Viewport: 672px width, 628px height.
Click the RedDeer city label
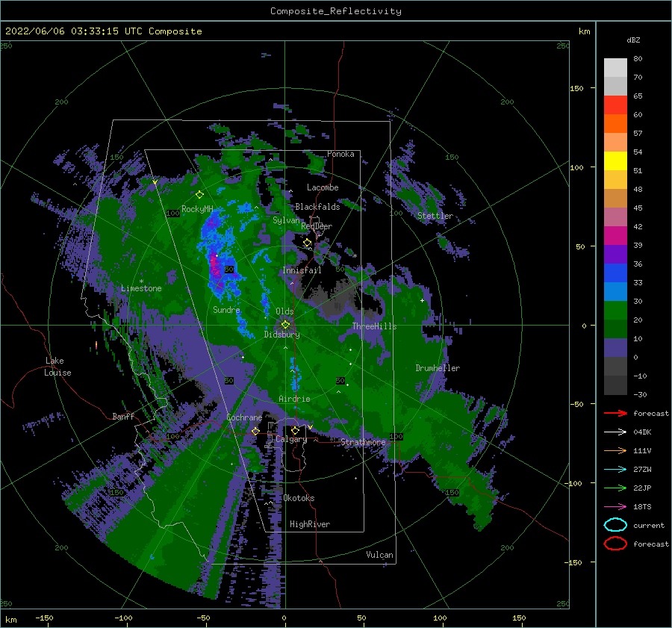317,226
